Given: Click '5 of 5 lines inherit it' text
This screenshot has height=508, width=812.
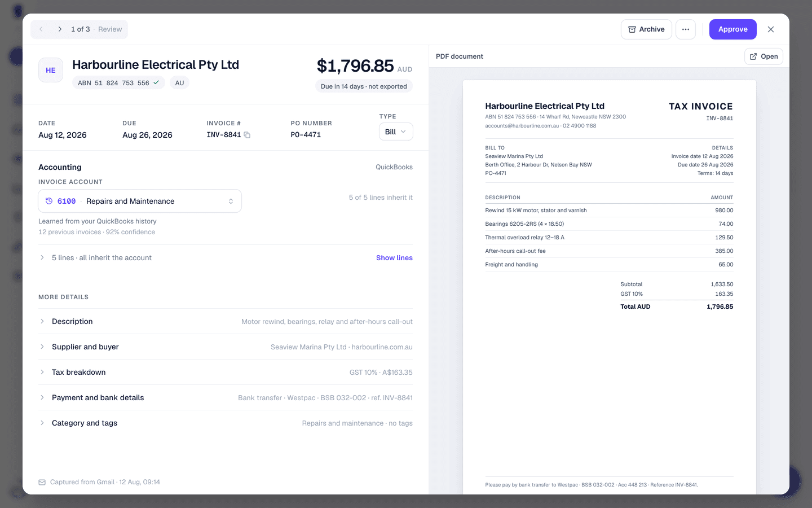Looking at the screenshot, I should 381,198.
